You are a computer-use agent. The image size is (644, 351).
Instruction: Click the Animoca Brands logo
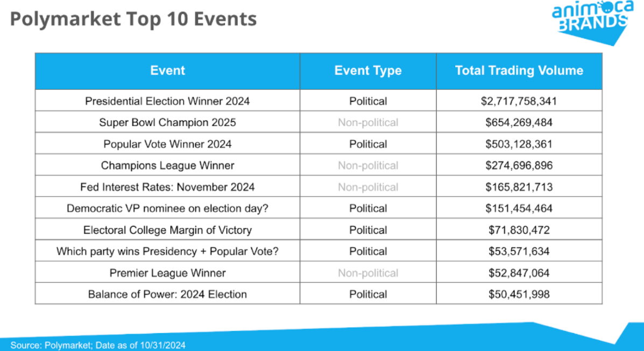click(x=590, y=20)
